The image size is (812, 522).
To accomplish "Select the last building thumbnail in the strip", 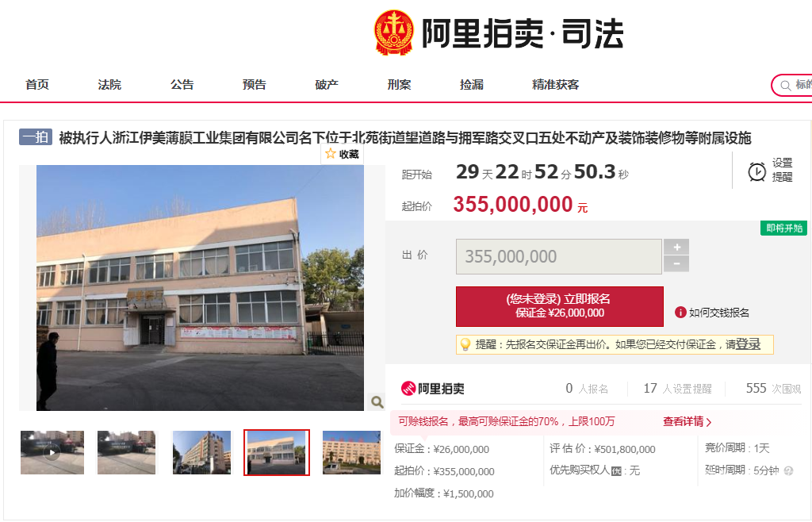I will 351,452.
